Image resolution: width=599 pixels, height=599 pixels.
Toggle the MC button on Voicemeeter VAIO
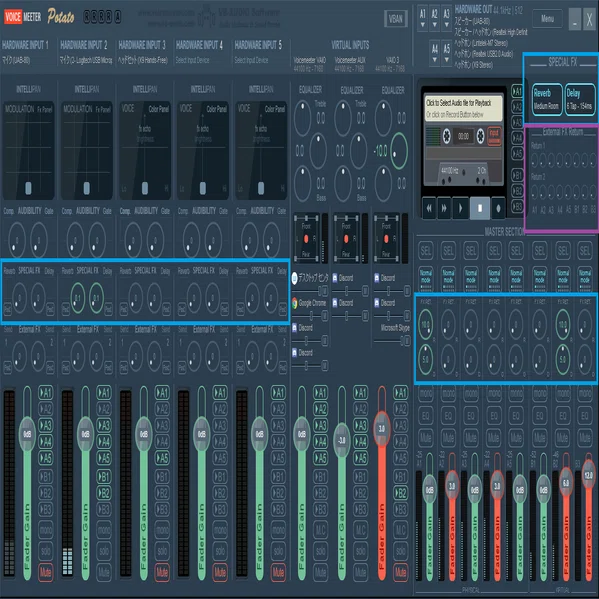point(320,529)
